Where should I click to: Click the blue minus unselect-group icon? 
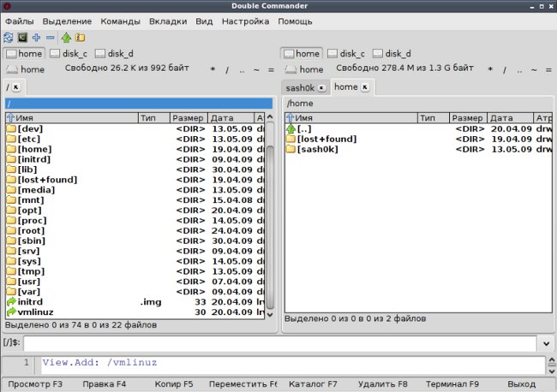(50, 38)
